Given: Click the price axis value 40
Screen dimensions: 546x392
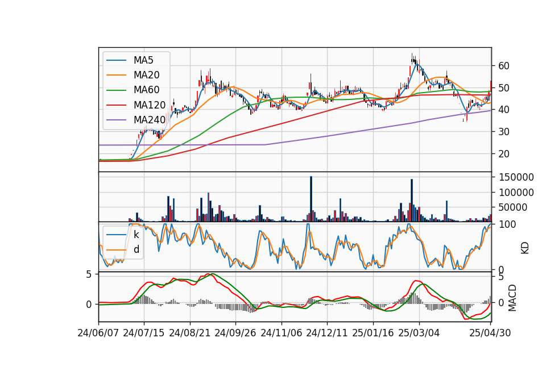Looking at the screenshot, I should coord(503,110).
